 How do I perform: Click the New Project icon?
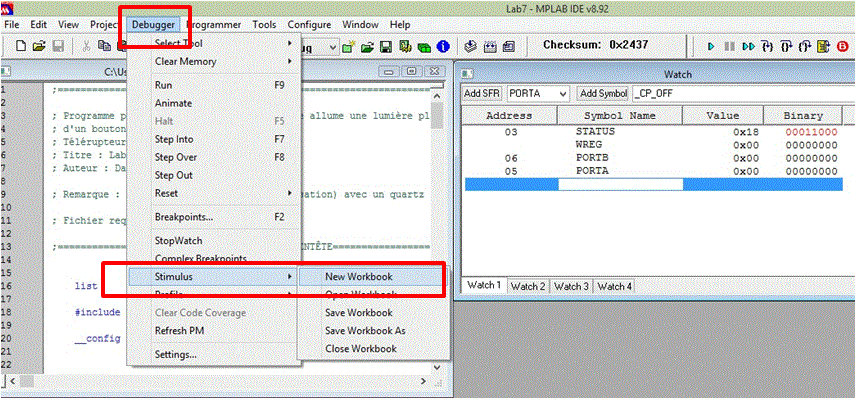[348, 47]
